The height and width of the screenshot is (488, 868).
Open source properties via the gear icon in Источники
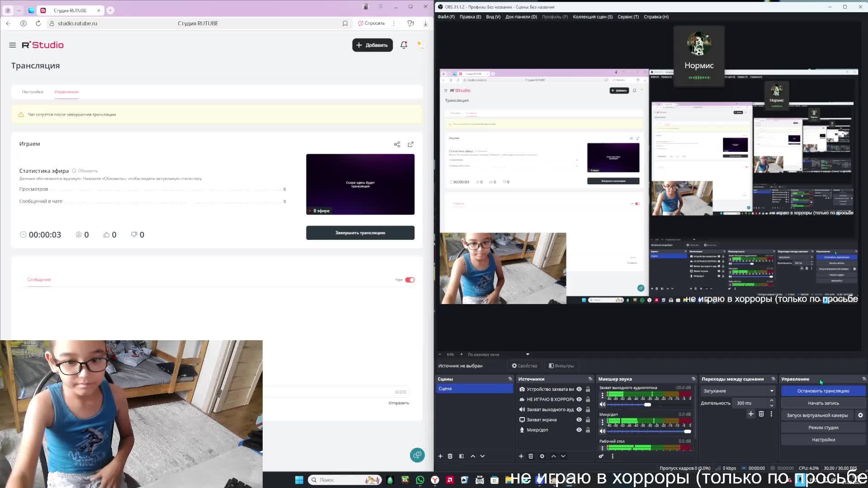tap(542, 456)
